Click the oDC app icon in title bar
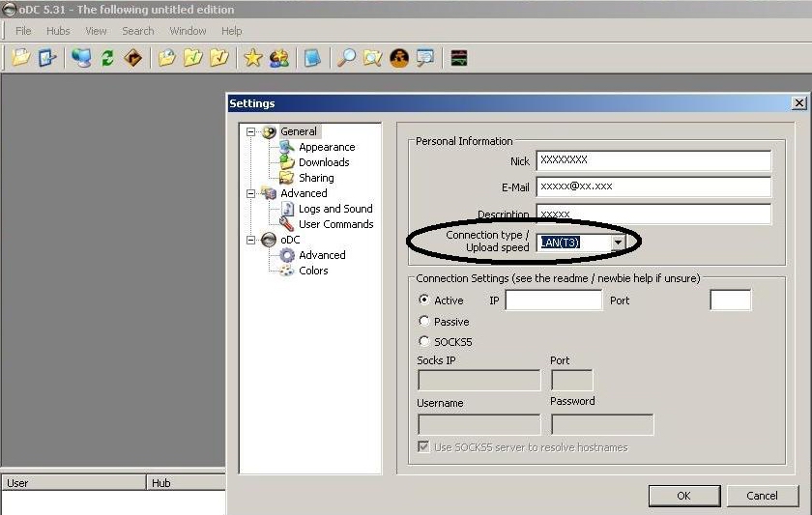The height and width of the screenshot is (515, 812). coord(10,9)
